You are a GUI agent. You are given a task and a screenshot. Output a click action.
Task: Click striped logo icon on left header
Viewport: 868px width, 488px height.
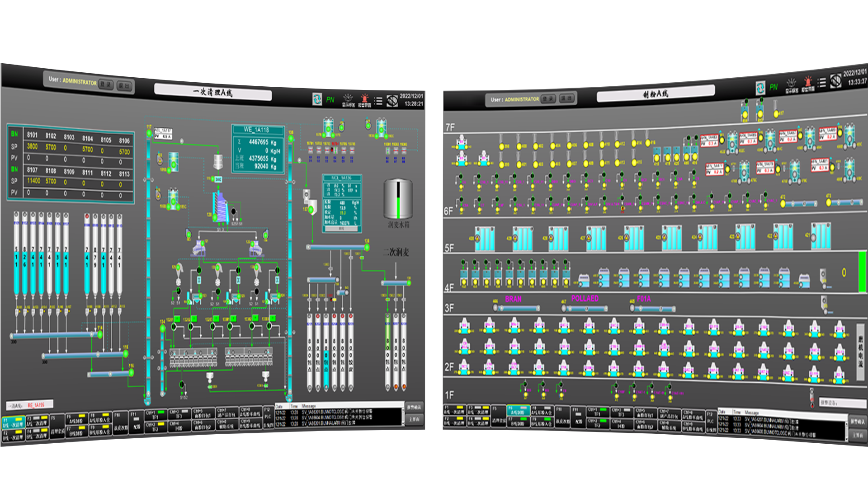coord(392,100)
